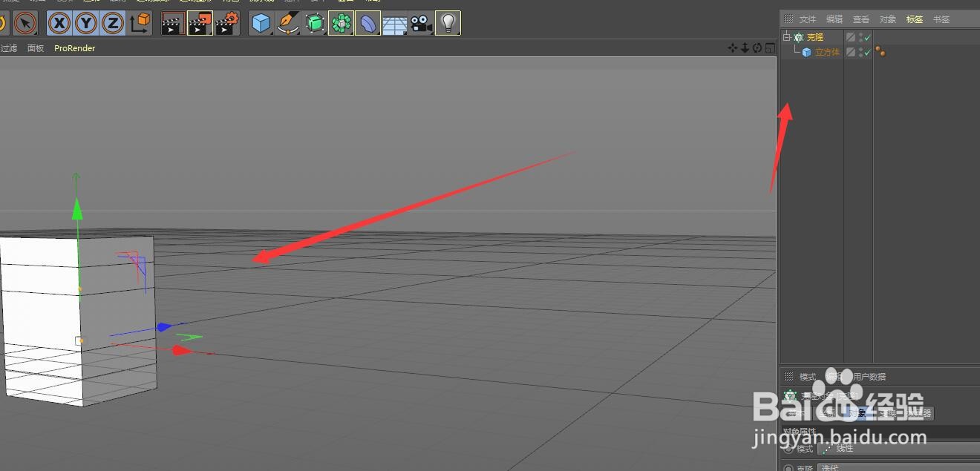Disable 立方体 object green checkmark
Viewport: 980px width, 471px height.
(868, 52)
